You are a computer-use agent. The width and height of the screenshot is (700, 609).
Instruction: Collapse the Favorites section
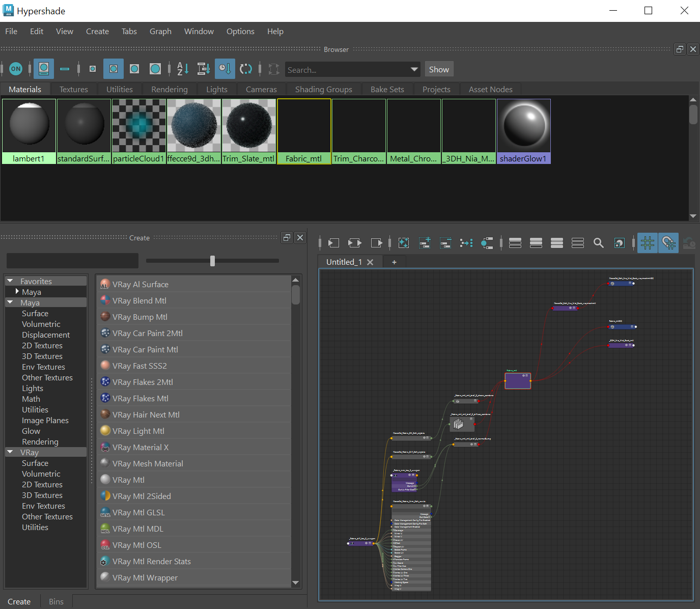(10, 281)
